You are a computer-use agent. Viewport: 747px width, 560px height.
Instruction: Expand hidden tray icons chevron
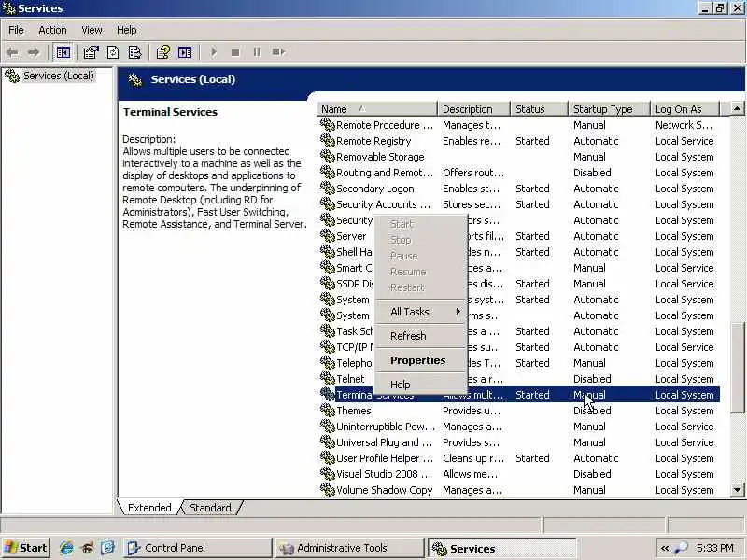(664, 548)
